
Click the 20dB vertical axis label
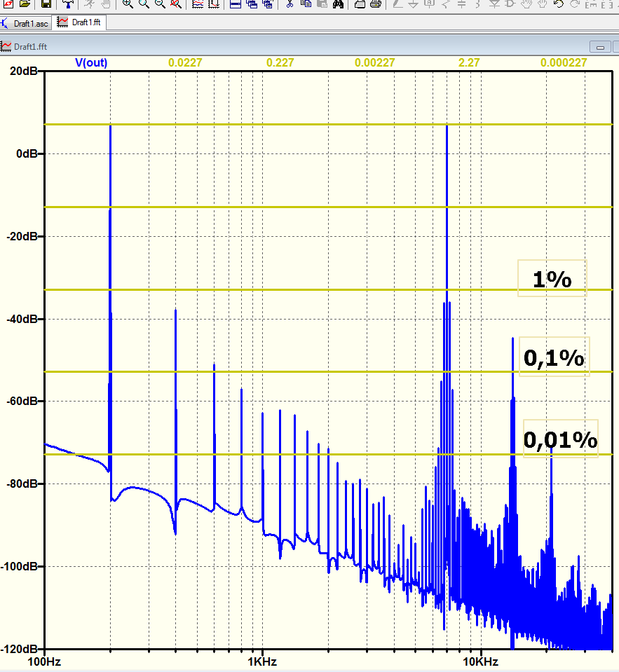[24, 71]
